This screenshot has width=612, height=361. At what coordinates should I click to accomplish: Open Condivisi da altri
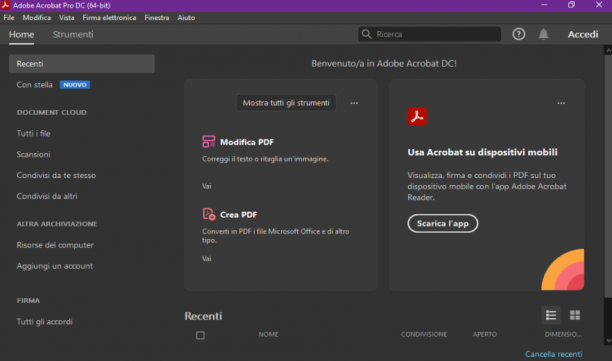tap(47, 196)
